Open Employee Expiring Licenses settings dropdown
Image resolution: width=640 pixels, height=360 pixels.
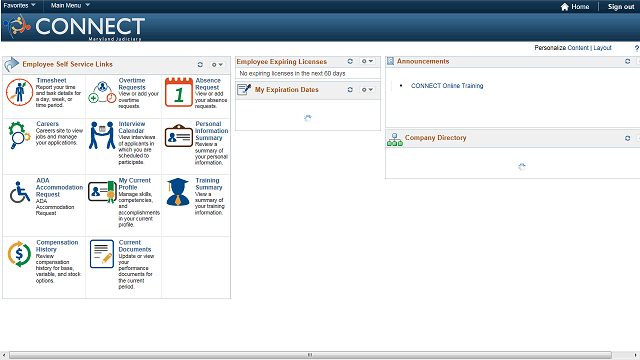367,61
